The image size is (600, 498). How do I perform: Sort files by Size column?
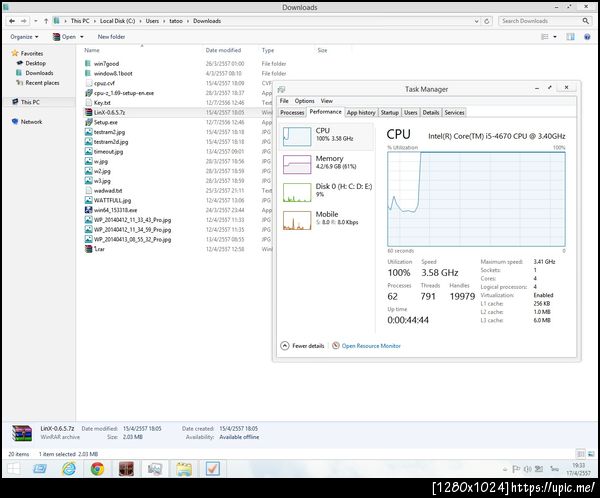tap(322, 50)
